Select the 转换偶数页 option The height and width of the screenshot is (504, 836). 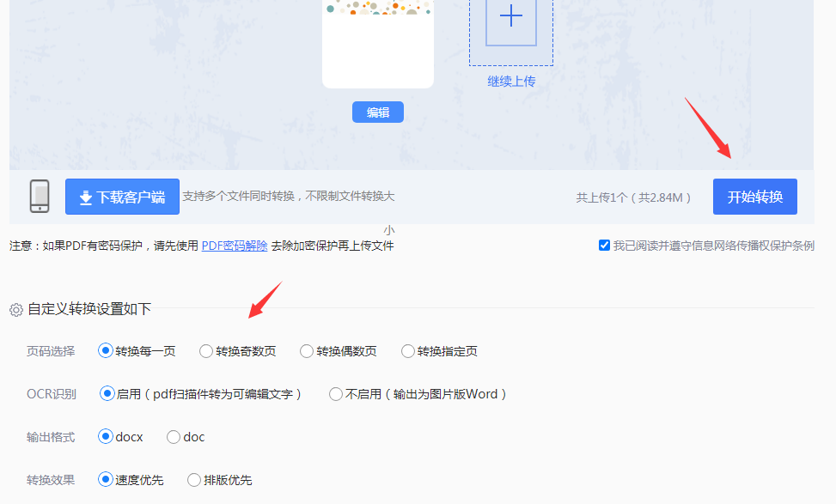coord(306,350)
